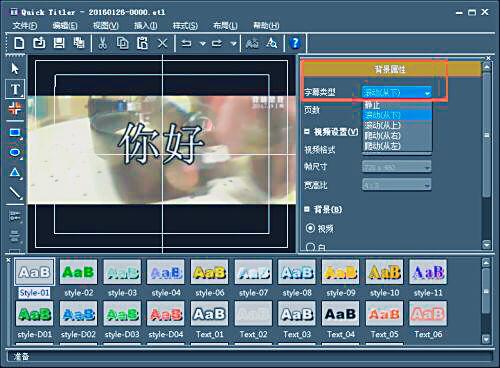Click the Save As icon

[x=79, y=43]
